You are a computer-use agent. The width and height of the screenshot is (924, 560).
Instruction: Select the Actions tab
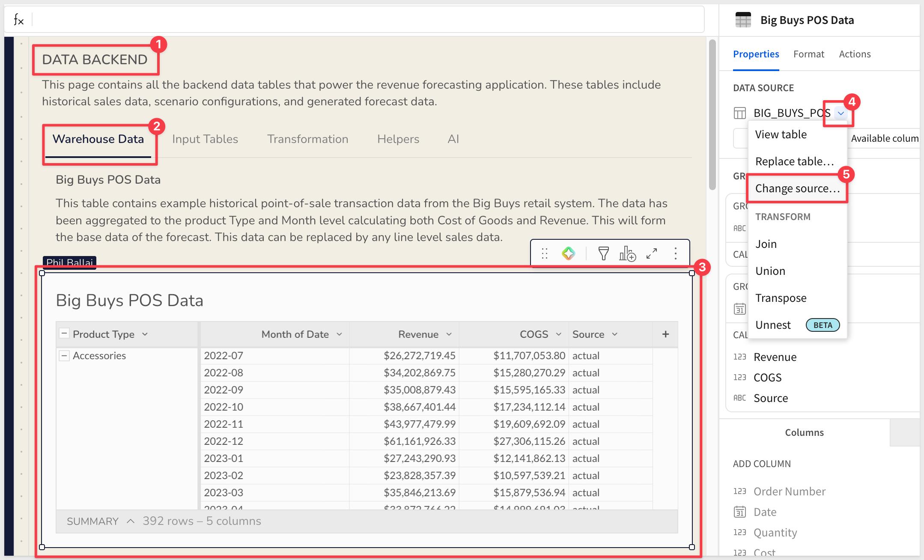click(x=855, y=54)
